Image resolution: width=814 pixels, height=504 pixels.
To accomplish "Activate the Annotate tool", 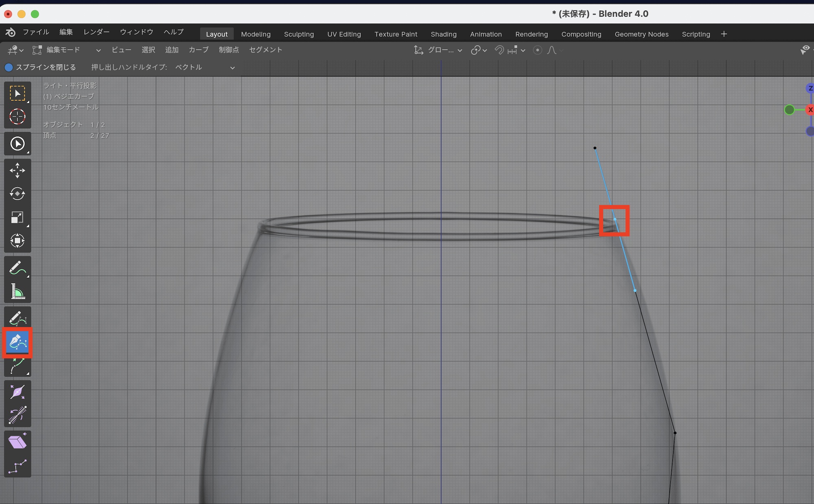I will tap(17, 268).
